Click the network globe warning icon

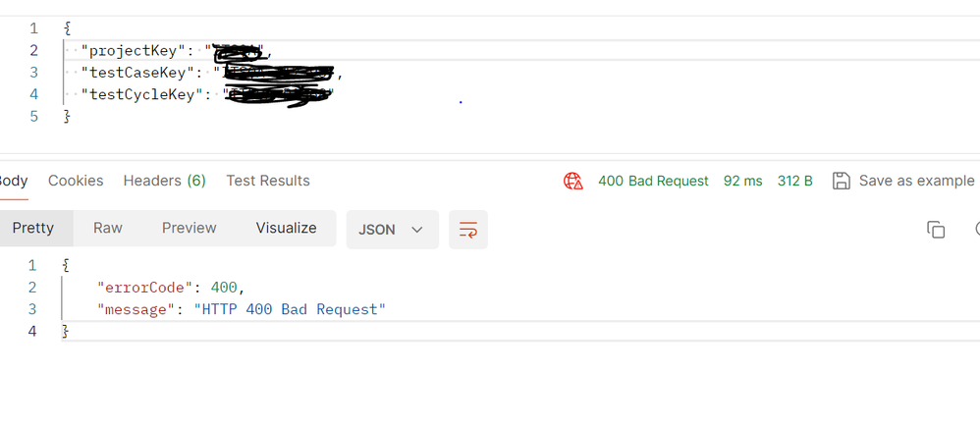(573, 182)
